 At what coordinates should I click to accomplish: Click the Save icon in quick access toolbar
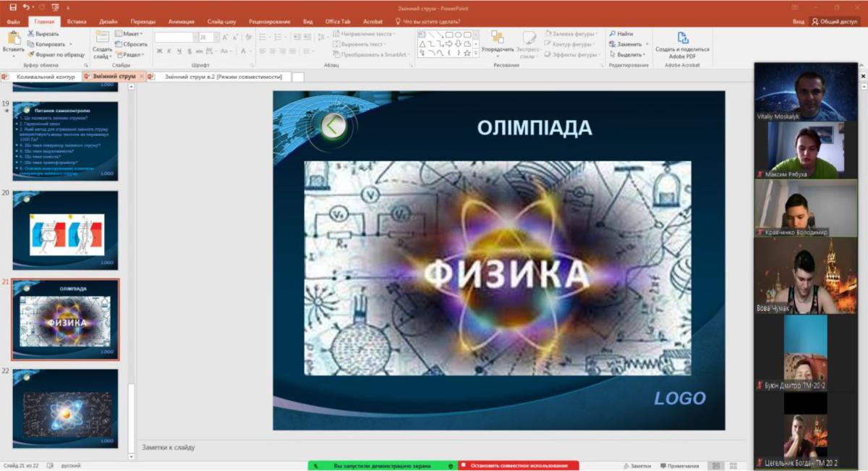(x=12, y=7)
